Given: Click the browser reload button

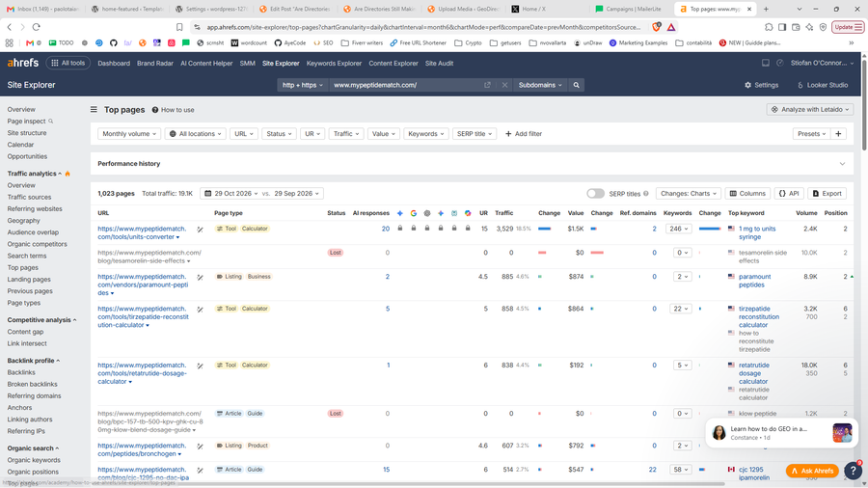Looking at the screenshot, I should point(37,27).
